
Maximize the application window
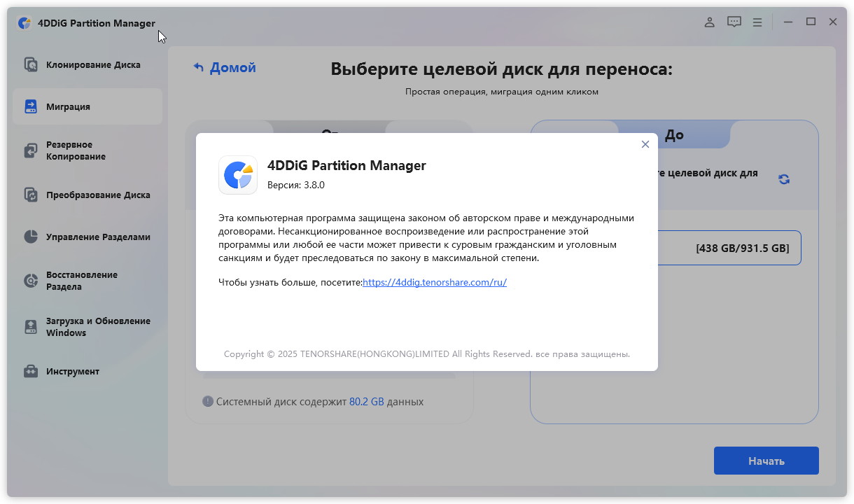click(811, 22)
